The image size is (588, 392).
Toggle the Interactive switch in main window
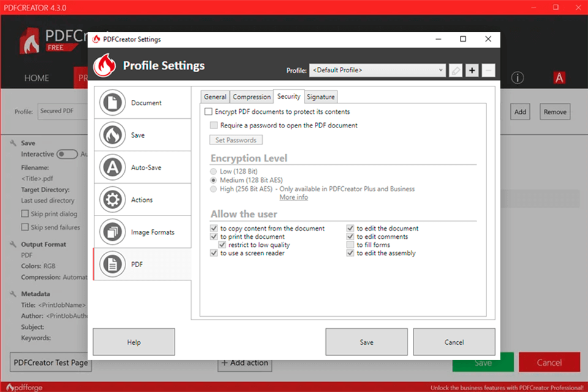click(67, 154)
